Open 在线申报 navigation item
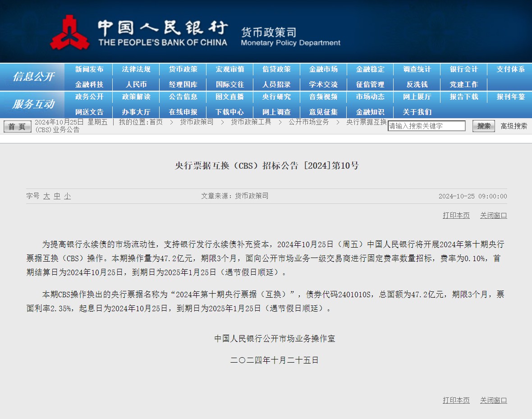The width and height of the screenshot is (532, 419). pyautogui.click(x=183, y=112)
